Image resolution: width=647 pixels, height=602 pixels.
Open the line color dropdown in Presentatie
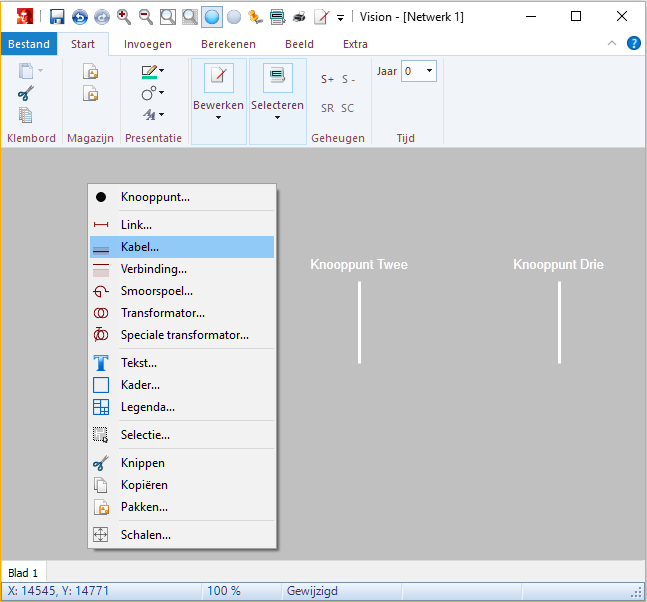click(162, 71)
